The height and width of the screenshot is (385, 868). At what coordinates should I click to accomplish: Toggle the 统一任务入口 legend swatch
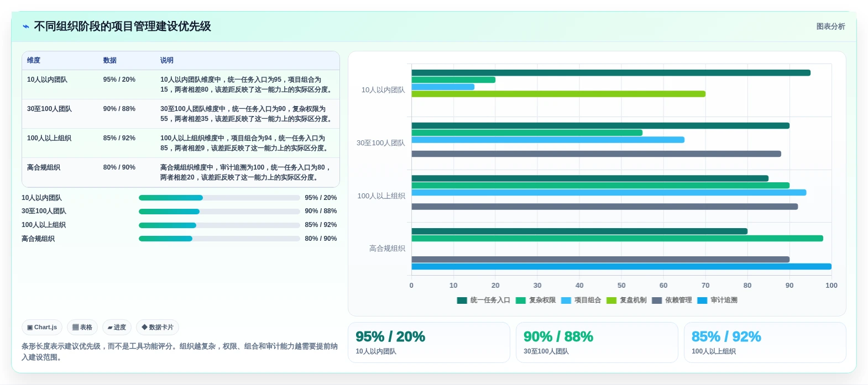462,300
